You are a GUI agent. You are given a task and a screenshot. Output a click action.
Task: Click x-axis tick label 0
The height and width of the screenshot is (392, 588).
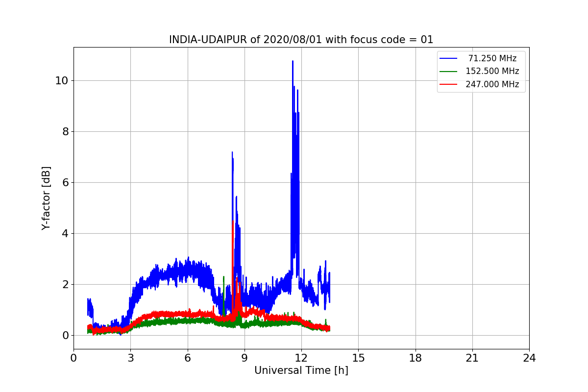(x=73, y=358)
